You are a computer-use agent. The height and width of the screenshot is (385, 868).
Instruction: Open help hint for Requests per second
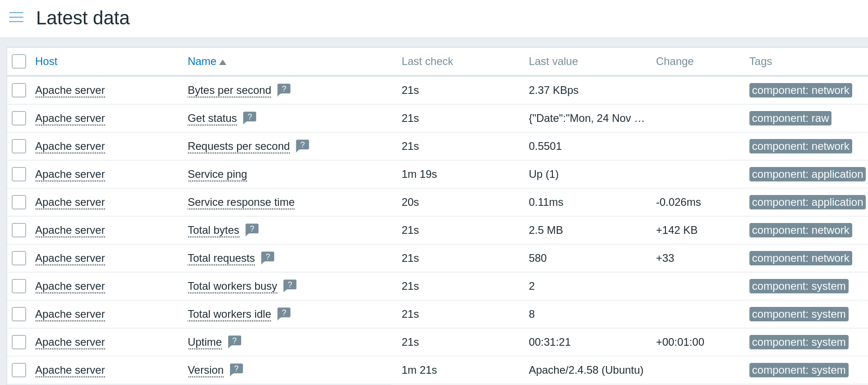(302, 145)
